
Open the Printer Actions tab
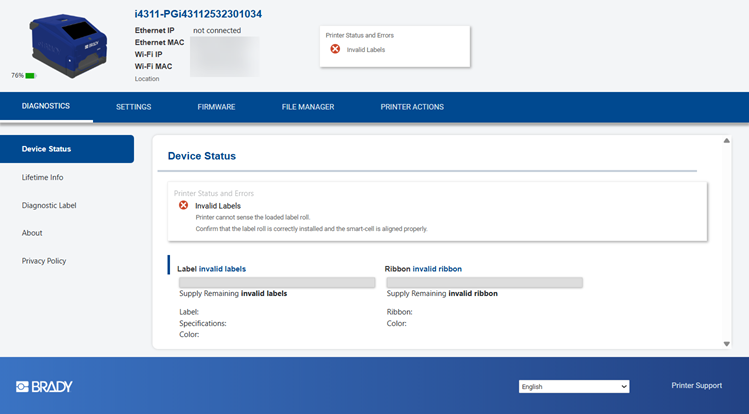tap(412, 107)
